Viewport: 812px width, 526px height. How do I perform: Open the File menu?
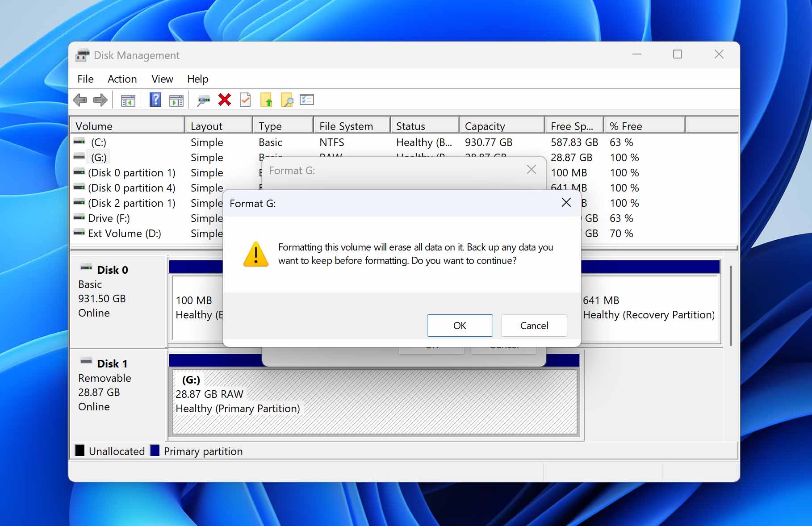coord(85,79)
